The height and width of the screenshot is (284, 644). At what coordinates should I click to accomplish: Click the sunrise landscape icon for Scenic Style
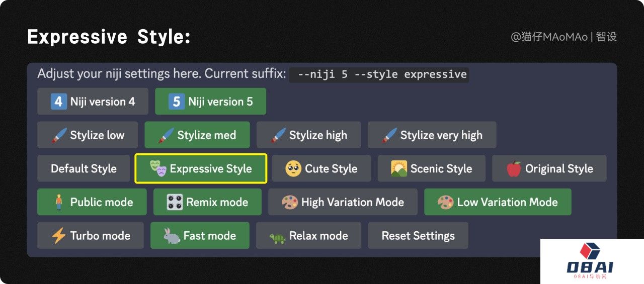[398, 169]
